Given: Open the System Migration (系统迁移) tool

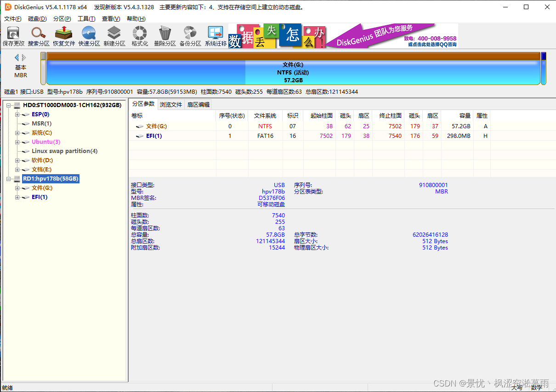Looking at the screenshot, I should (216, 36).
